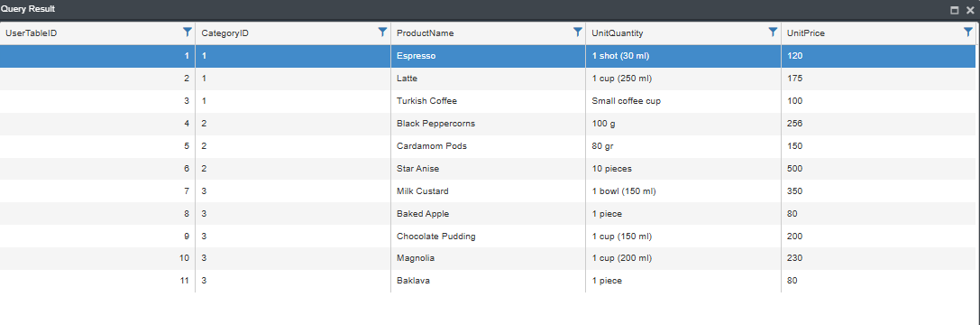Click the unit price 230 cell
The image size is (980, 325).
[878, 258]
